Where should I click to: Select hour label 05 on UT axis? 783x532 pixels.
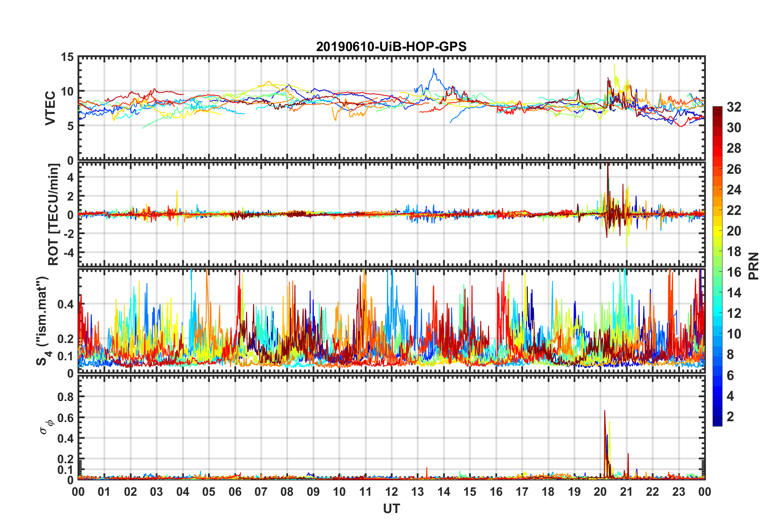[209, 492]
